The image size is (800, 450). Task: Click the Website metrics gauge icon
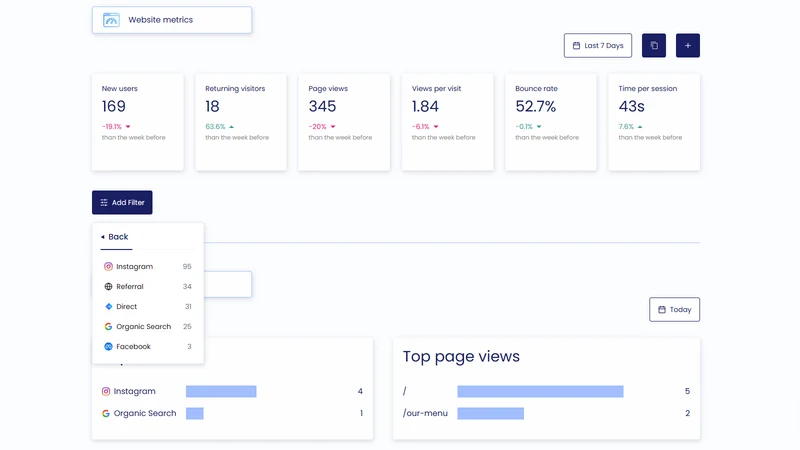click(111, 20)
